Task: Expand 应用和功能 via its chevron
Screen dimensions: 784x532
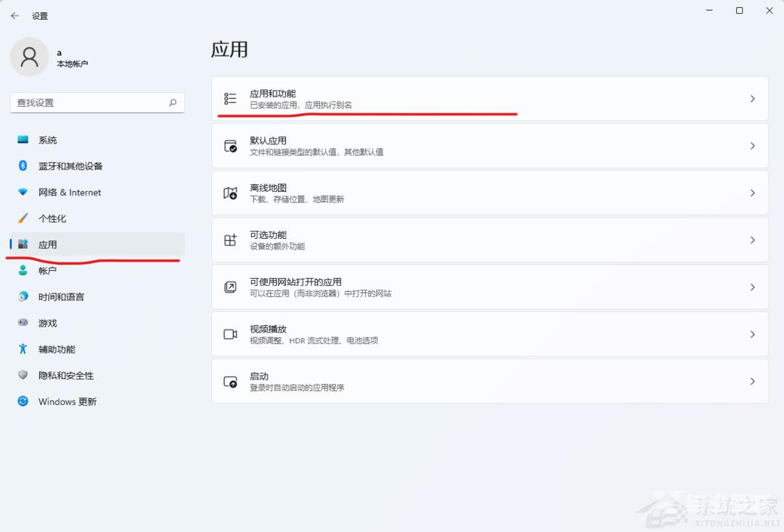Action: 753,98
